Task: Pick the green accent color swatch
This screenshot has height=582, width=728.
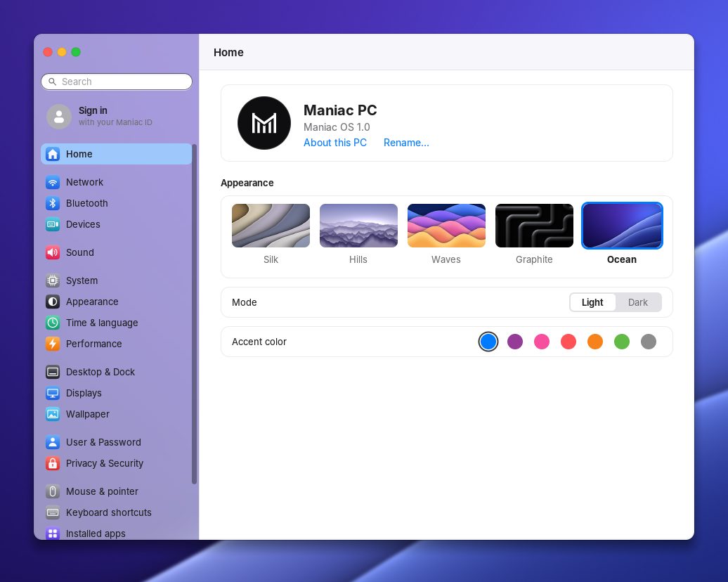Action: tap(622, 342)
